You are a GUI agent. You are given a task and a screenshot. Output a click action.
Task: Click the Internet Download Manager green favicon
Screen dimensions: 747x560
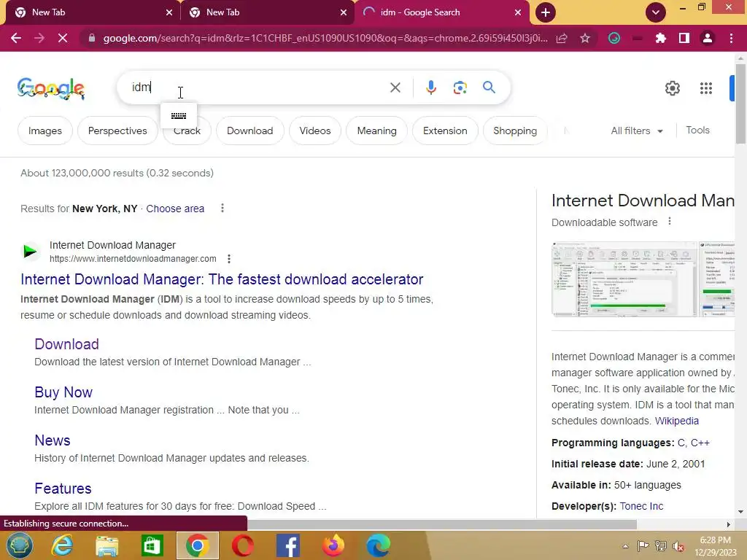(x=30, y=251)
